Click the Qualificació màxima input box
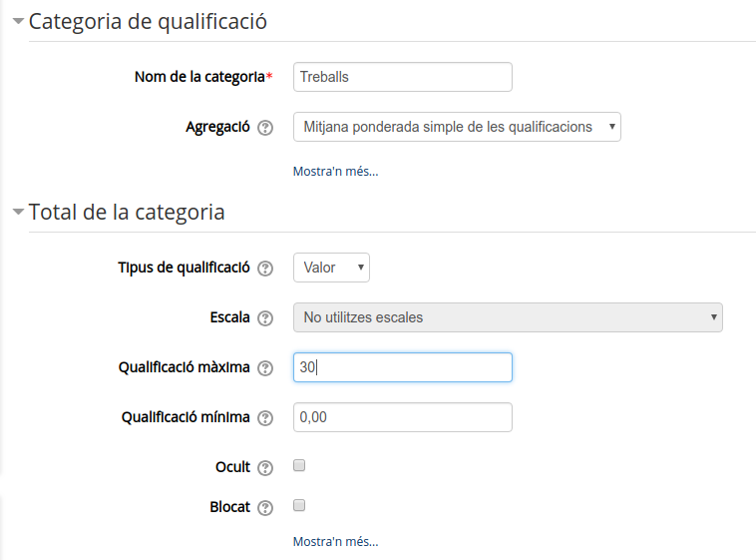The height and width of the screenshot is (560, 756). pos(403,367)
